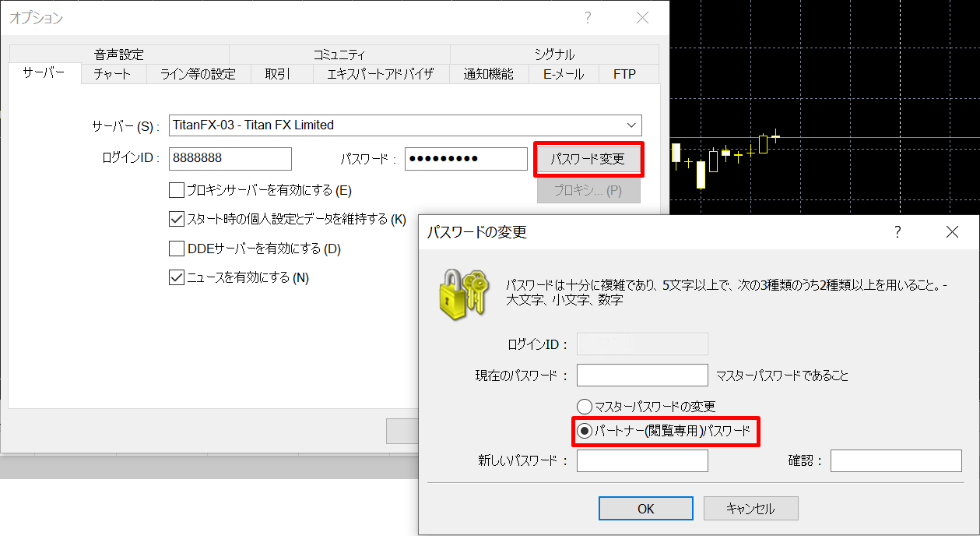980x536 pixels.
Task: Close the password change dialog
Action: 951,232
